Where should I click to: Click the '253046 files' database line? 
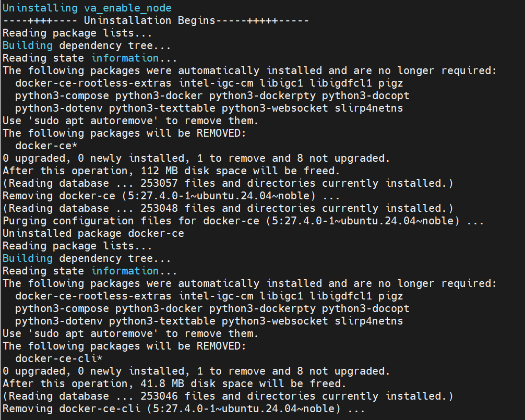[x=228, y=396]
